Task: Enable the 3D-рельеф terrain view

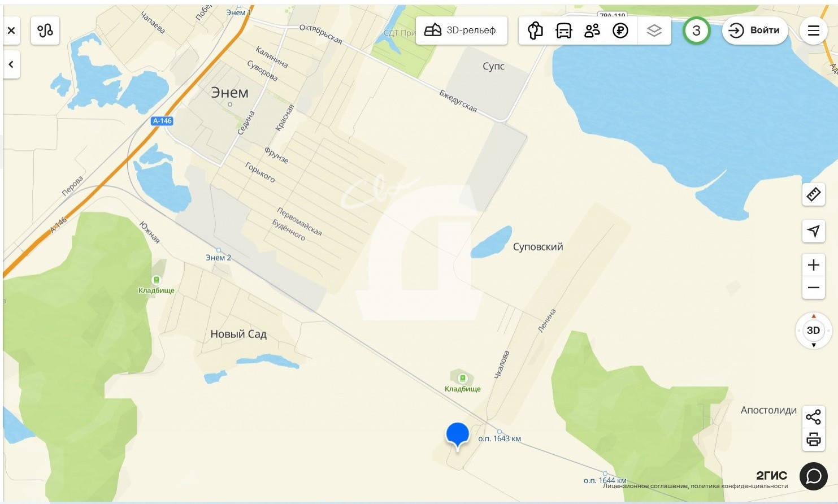Action: point(461,31)
